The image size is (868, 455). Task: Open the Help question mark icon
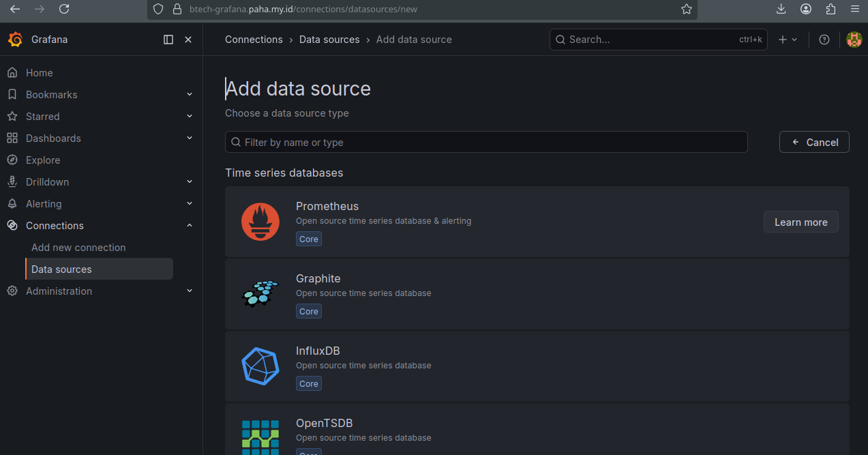pyautogui.click(x=824, y=40)
